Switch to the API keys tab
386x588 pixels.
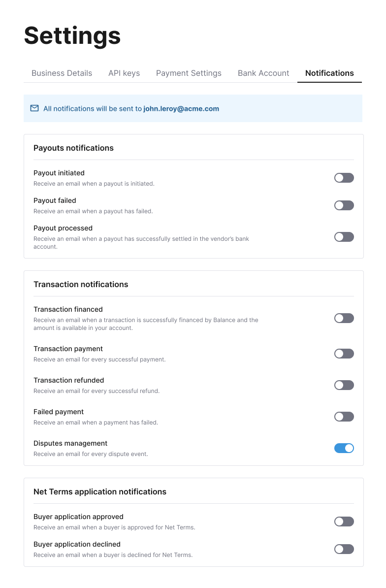tap(124, 73)
